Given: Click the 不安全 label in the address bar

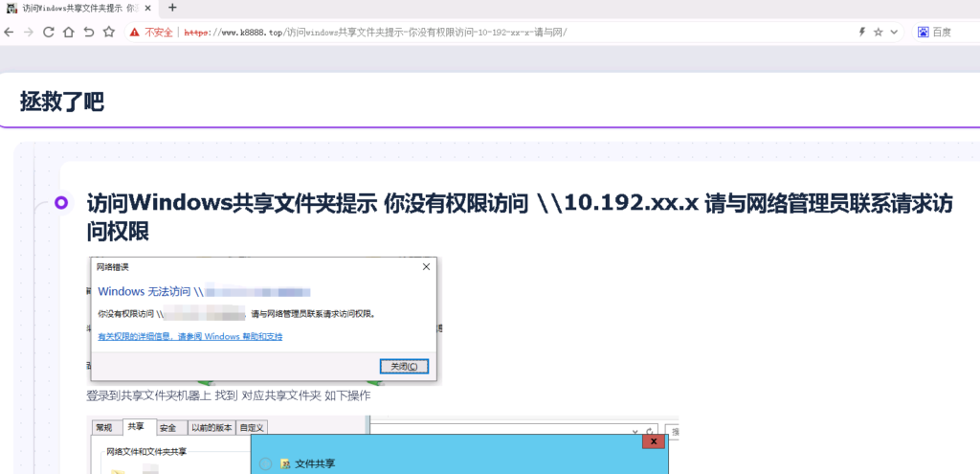Looking at the screenshot, I should pos(159,33).
